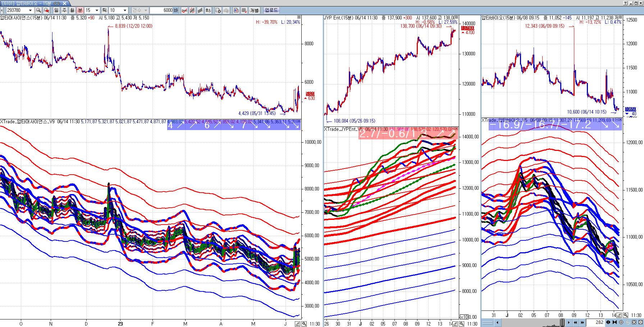Click the print chart icon in toolbar

[x=226, y=10]
